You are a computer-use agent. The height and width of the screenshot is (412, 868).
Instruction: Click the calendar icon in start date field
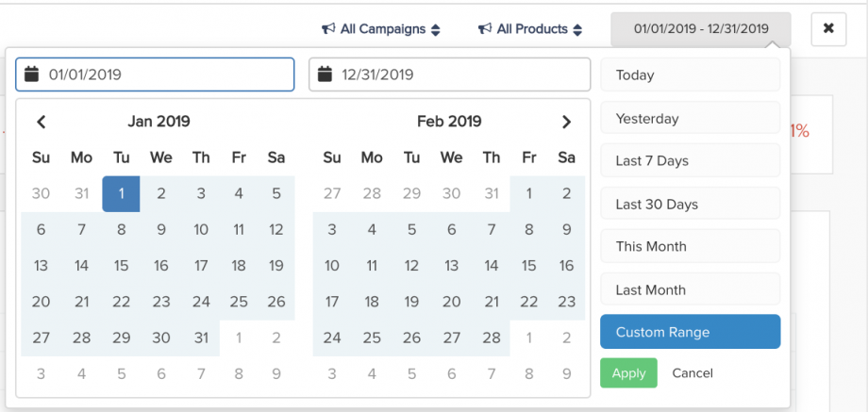tap(31, 74)
